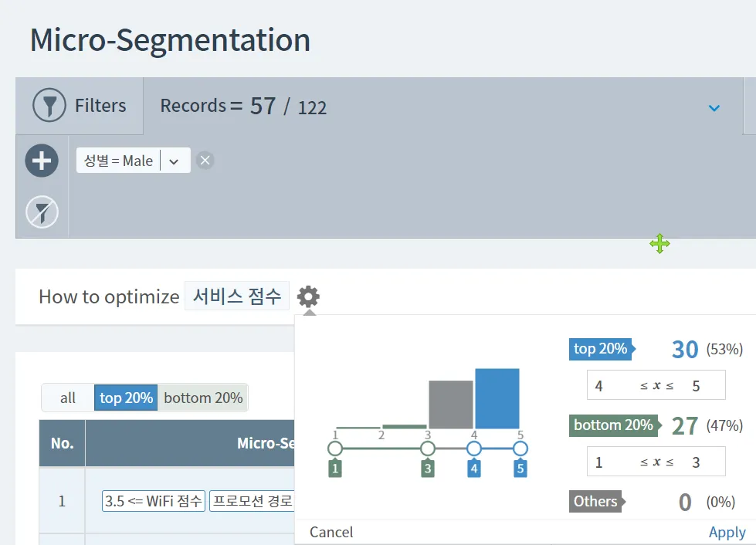This screenshot has height=545, width=756.
Task: Add a new filter with plus icon
Action: [42, 161]
